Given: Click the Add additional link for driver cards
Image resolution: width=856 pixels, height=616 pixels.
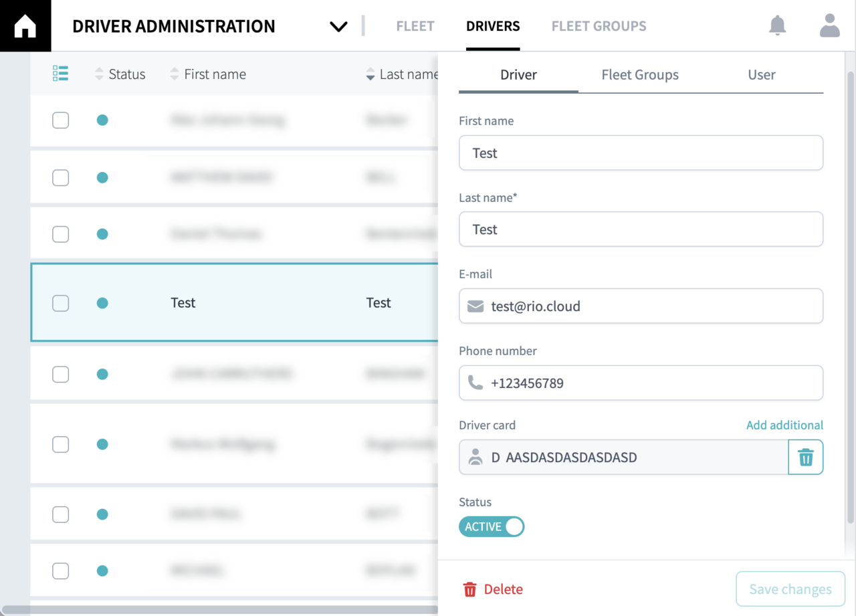Looking at the screenshot, I should click(x=784, y=425).
